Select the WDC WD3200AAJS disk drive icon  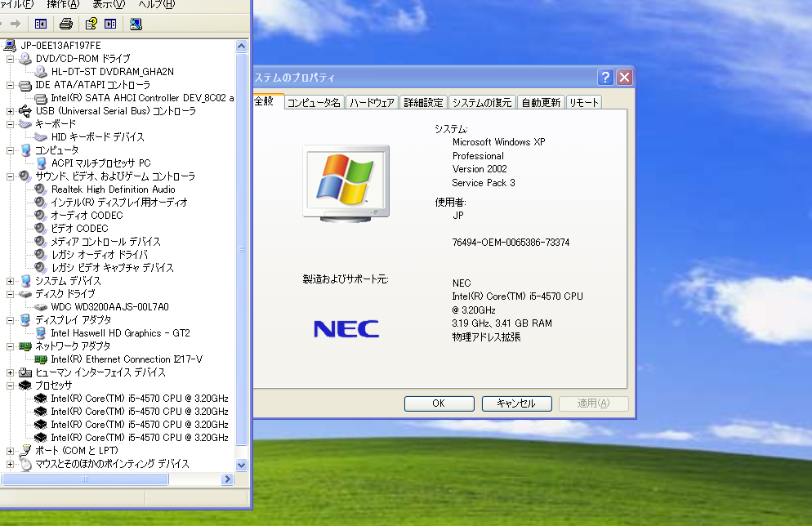point(41,307)
